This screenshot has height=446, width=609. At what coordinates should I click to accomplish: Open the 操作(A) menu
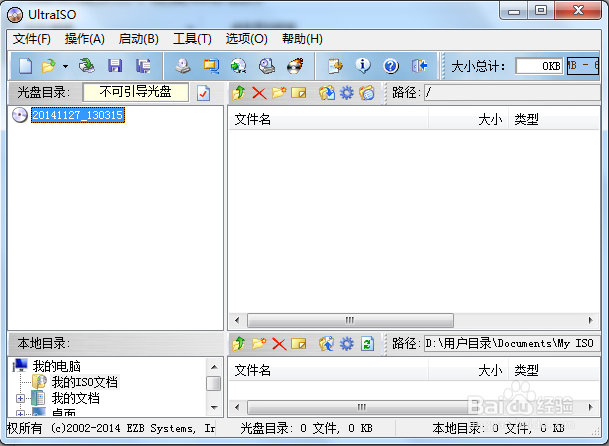(85, 39)
